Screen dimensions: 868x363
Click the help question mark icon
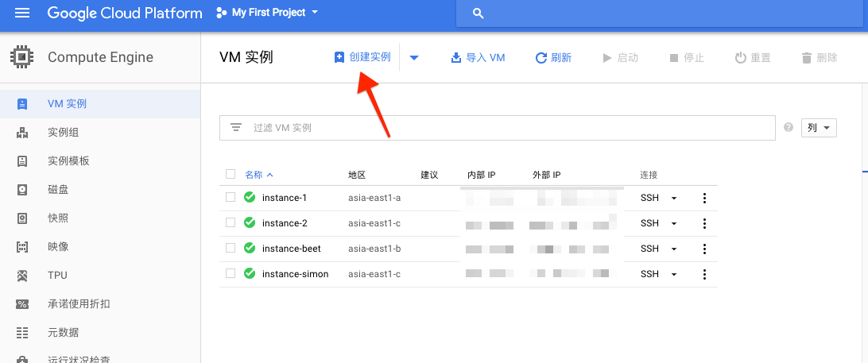tap(789, 128)
